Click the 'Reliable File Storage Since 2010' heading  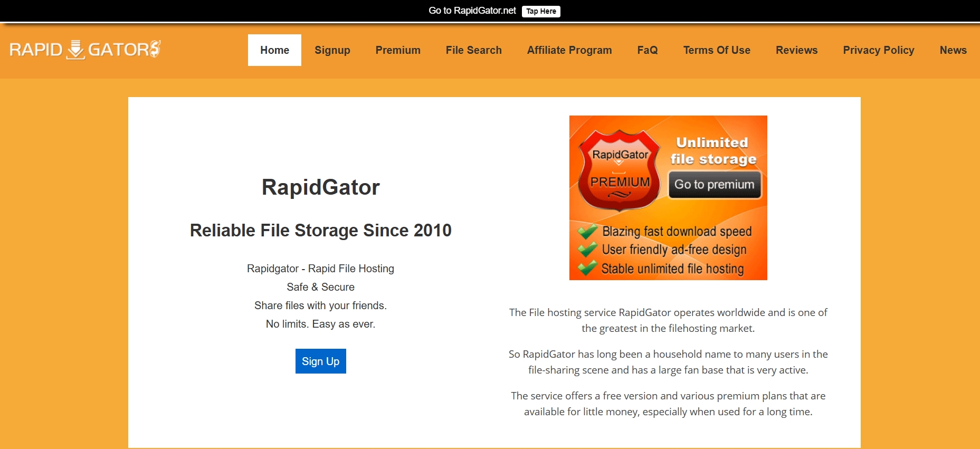pyautogui.click(x=321, y=230)
